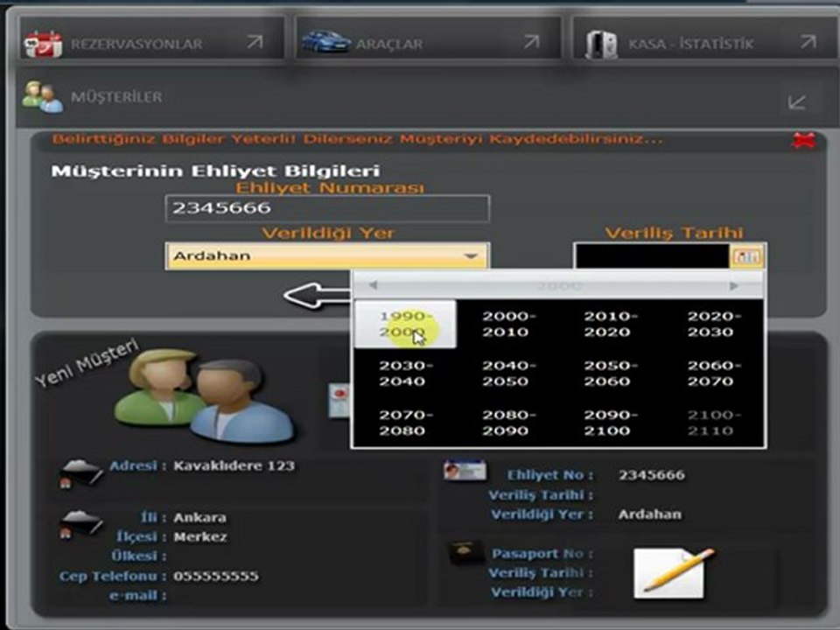
Task: Select the 2030-2040 decade
Action: pos(405,374)
